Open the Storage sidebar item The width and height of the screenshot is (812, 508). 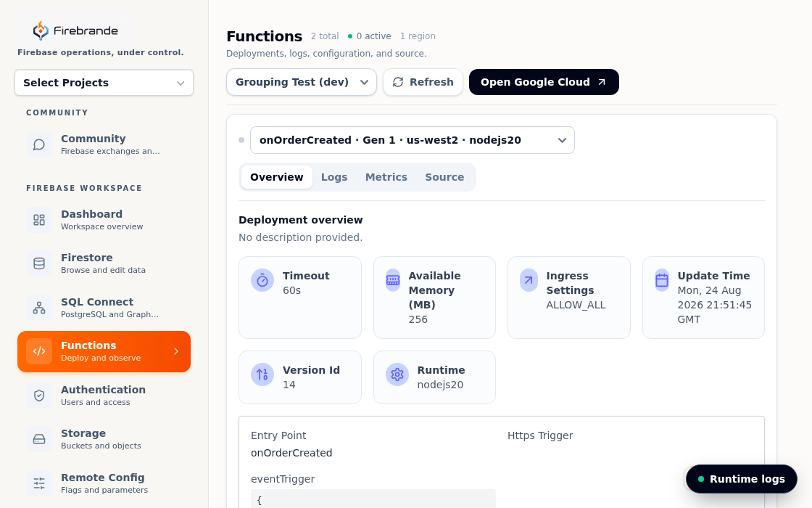click(x=104, y=440)
